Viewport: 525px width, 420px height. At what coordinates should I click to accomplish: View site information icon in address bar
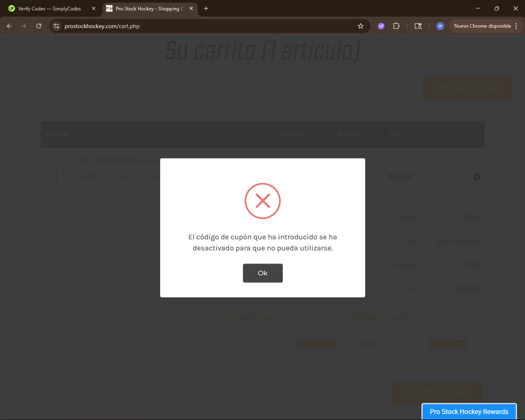[56, 26]
